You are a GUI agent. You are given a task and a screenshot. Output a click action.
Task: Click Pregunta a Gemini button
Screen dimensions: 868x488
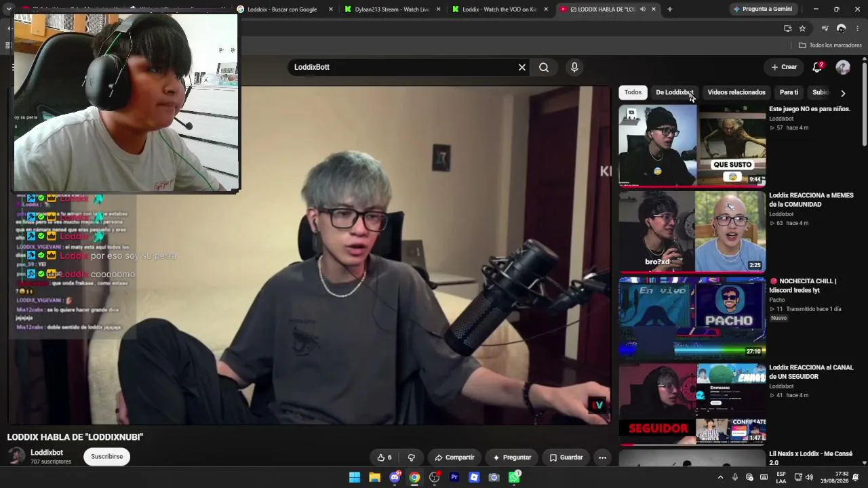[762, 9]
